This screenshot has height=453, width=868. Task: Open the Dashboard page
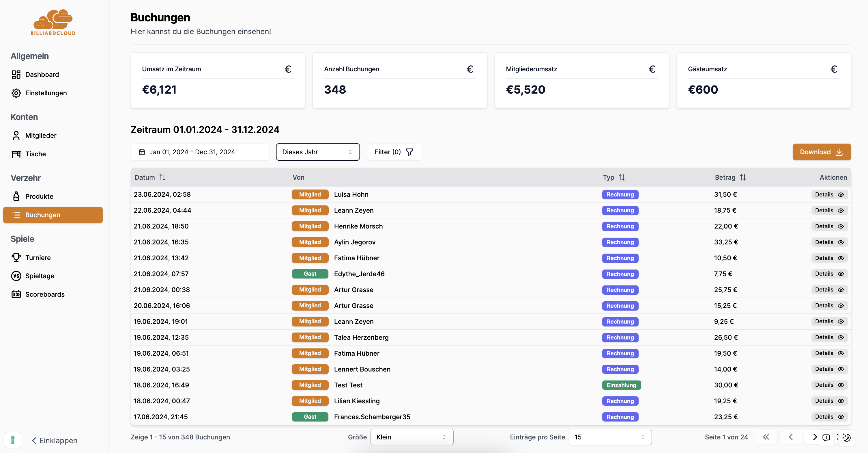pyautogui.click(x=42, y=75)
